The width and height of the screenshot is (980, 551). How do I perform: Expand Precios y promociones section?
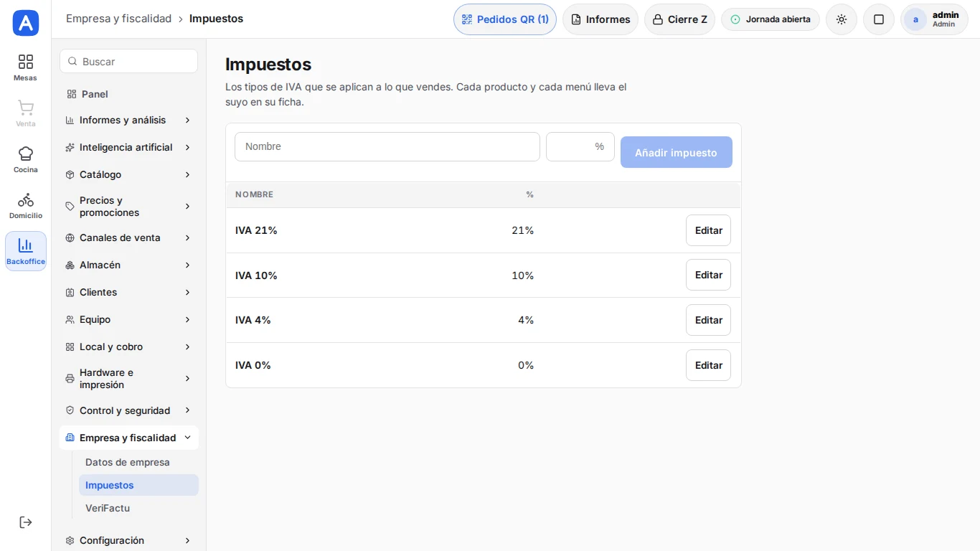[128, 207]
